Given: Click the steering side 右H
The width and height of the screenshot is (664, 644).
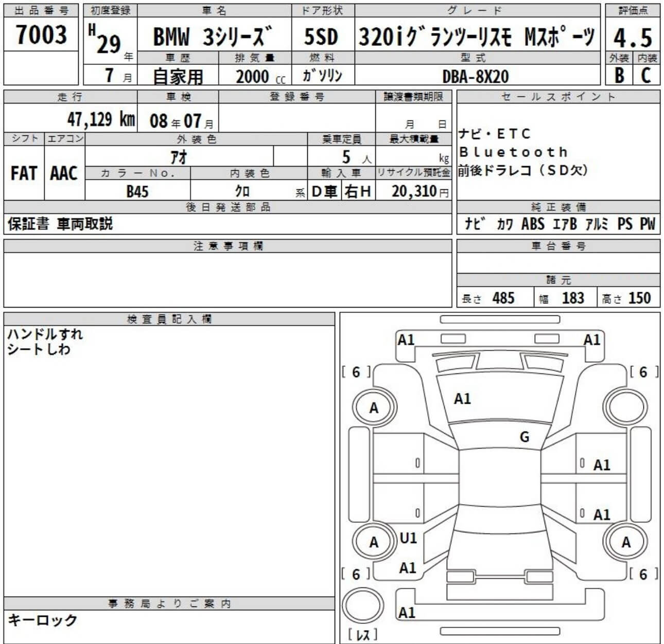Looking at the screenshot, I should tap(358, 191).
